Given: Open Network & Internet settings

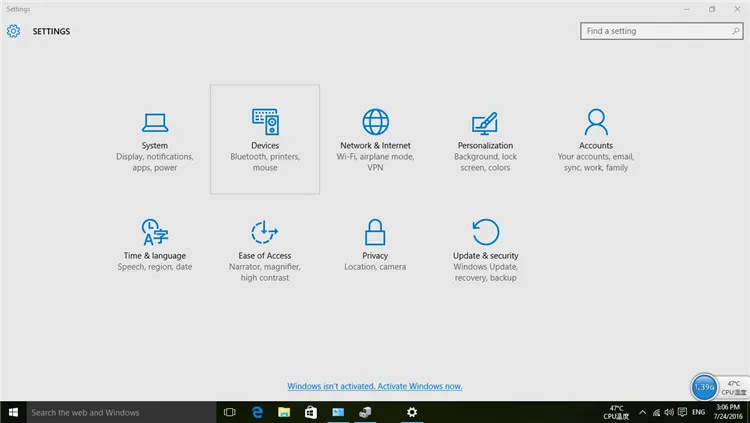Looking at the screenshot, I should (x=375, y=140).
